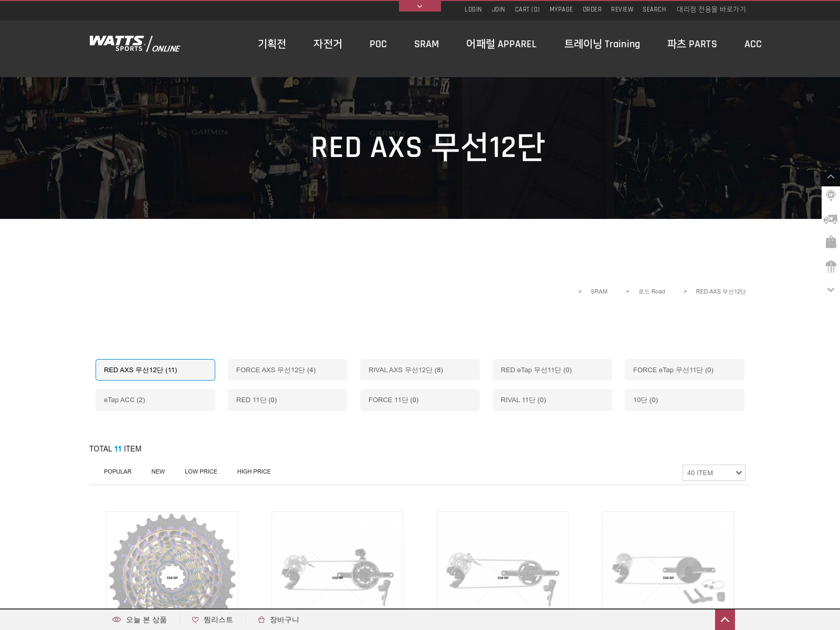
Task: Open the third sold-out groupset thumbnail
Action: pyautogui.click(x=503, y=560)
